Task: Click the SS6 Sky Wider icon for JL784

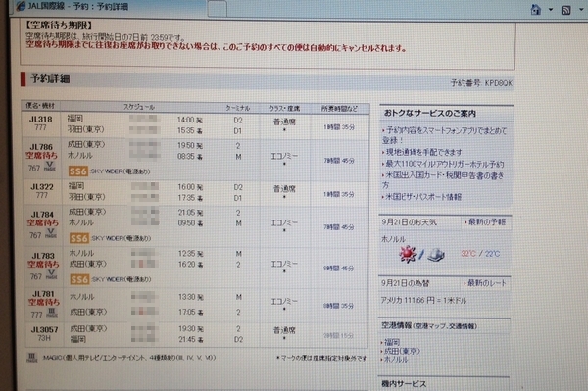Action: coord(79,238)
